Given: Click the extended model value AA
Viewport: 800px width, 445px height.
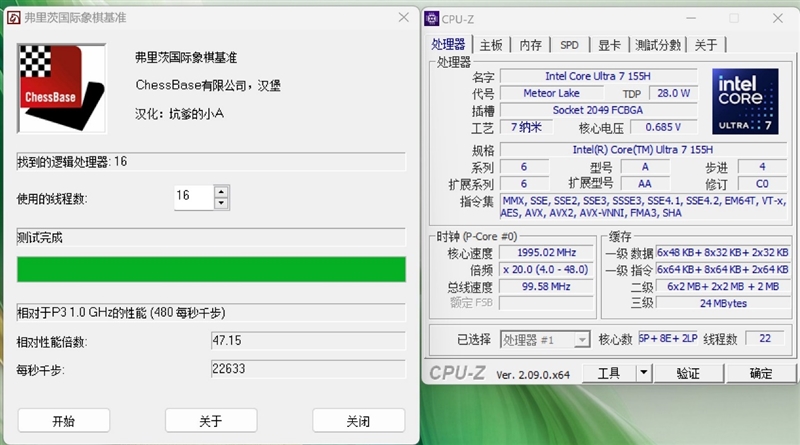Looking at the screenshot, I should (x=645, y=184).
